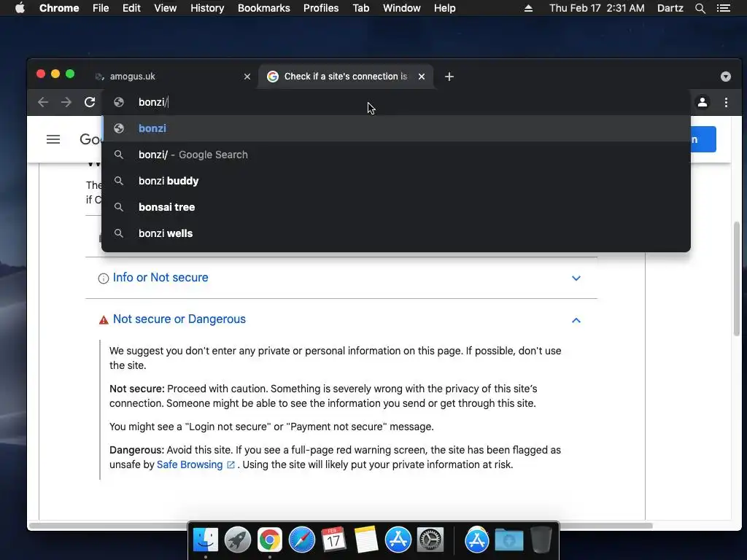Open the Window menu
The image size is (747, 560).
pyautogui.click(x=402, y=8)
